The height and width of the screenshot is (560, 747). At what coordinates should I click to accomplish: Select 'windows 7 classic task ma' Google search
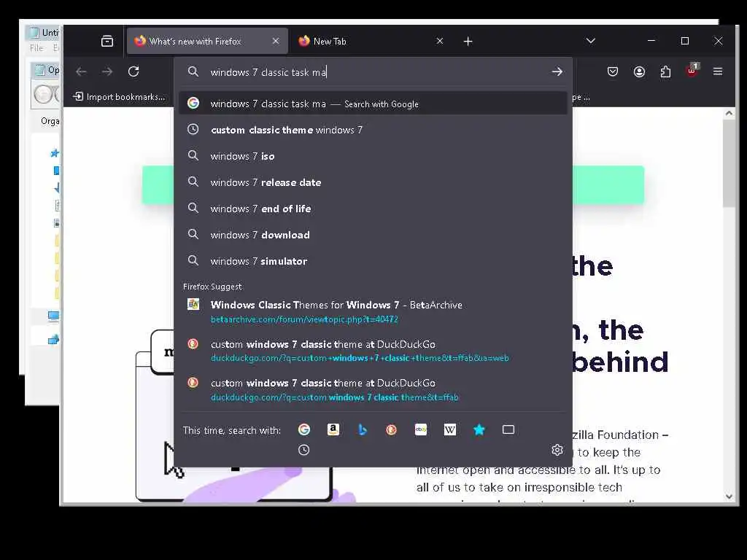tap(373, 104)
